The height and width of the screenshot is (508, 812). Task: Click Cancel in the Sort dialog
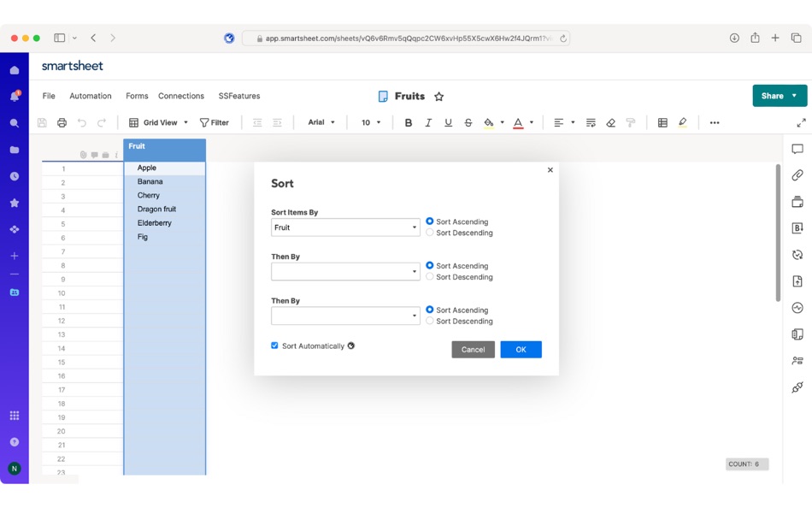pos(474,350)
